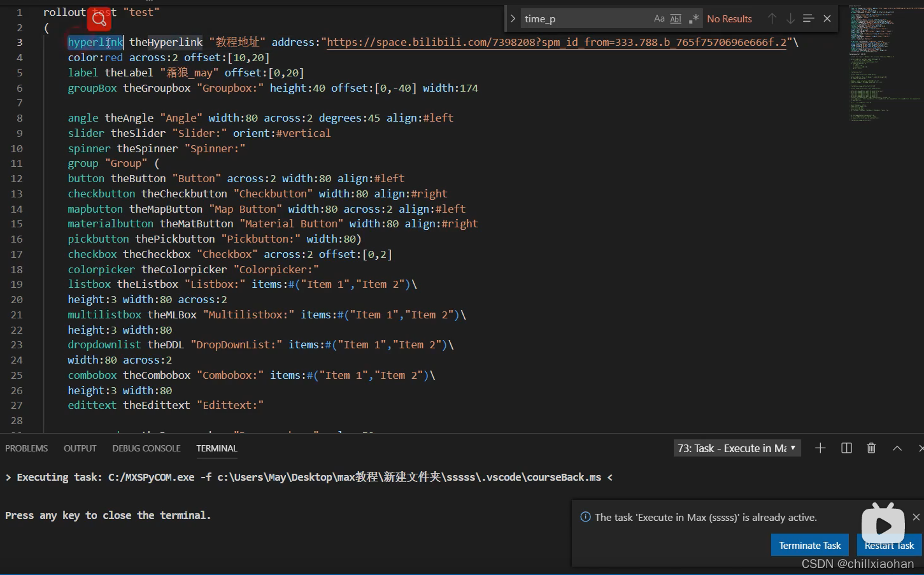
Task: Click the 'Executing task' line in the terminal
Action: [x=309, y=477]
